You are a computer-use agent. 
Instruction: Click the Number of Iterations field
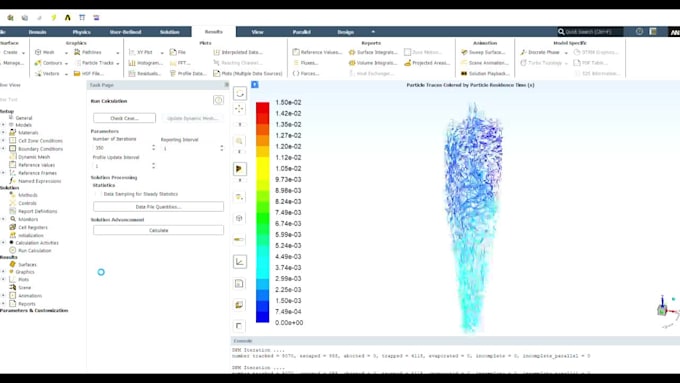pos(121,148)
